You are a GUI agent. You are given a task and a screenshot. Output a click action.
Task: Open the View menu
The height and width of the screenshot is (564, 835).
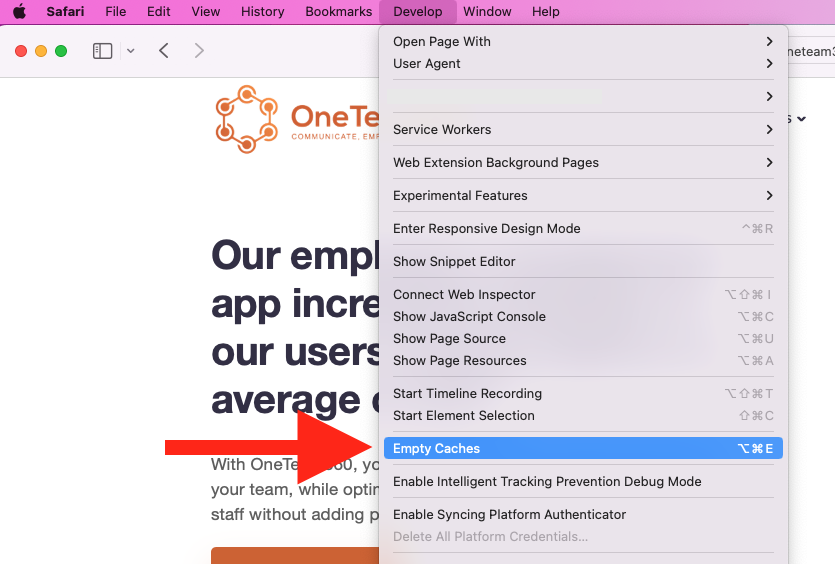click(206, 11)
